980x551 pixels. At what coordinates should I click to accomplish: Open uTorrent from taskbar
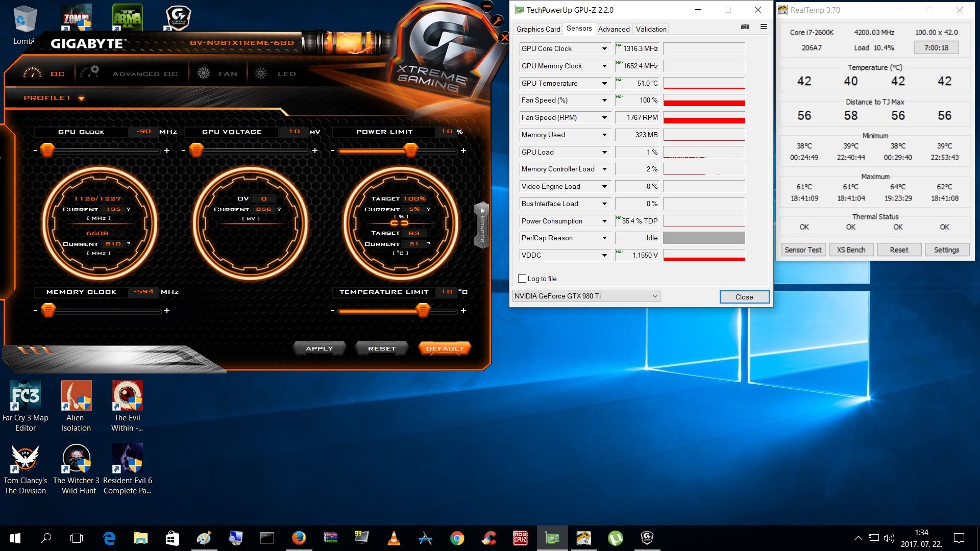(615, 538)
